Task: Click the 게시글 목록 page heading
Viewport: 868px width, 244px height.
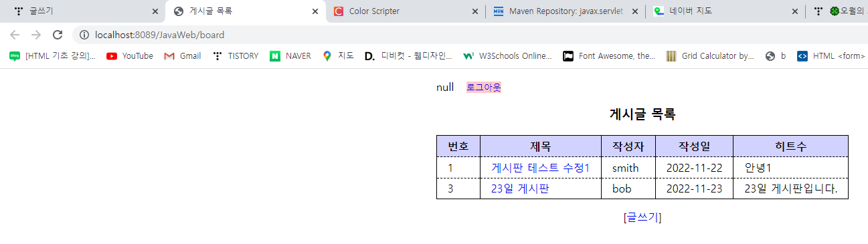Action: (642, 114)
